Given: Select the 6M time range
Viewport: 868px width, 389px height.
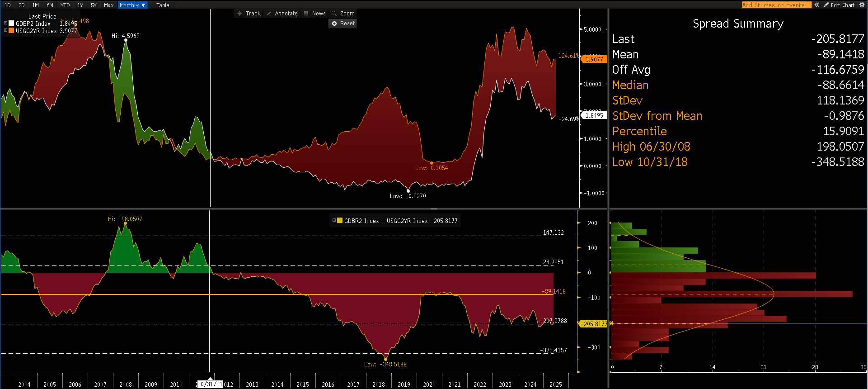Looking at the screenshot, I should coord(50,5).
